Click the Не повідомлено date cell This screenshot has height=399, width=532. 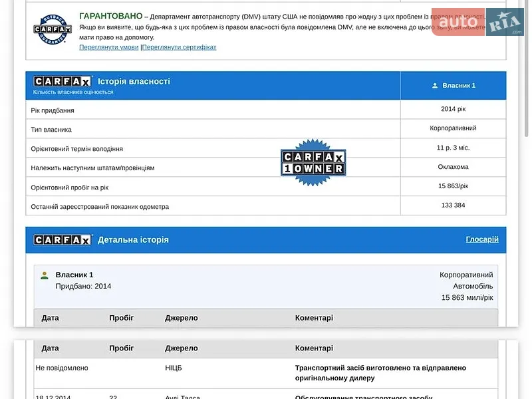62,368
